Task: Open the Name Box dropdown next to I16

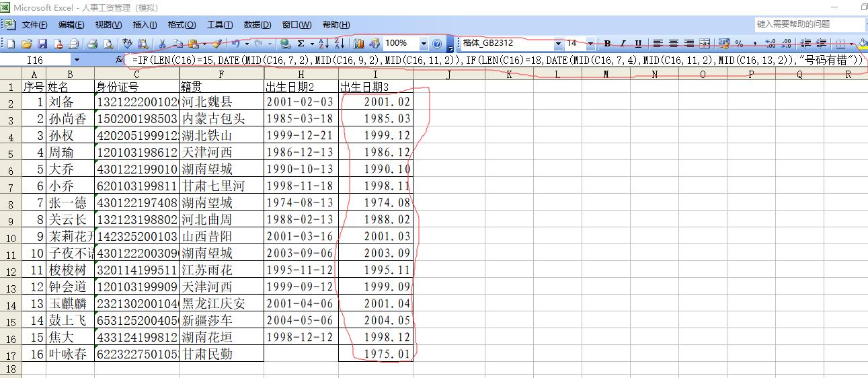Action: pos(76,60)
